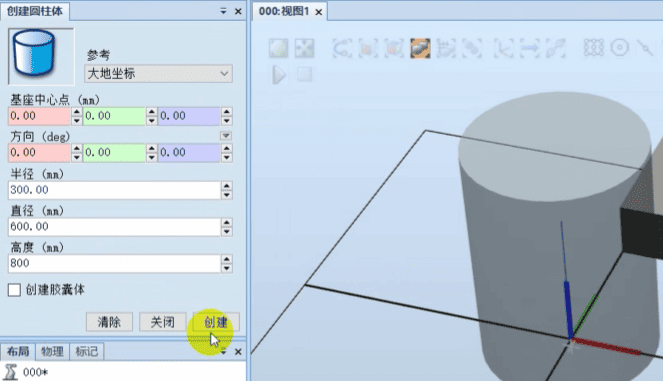This screenshot has height=381, width=663.
Task: Click the blue Z field of 方向
Action: click(x=189, y=153)
